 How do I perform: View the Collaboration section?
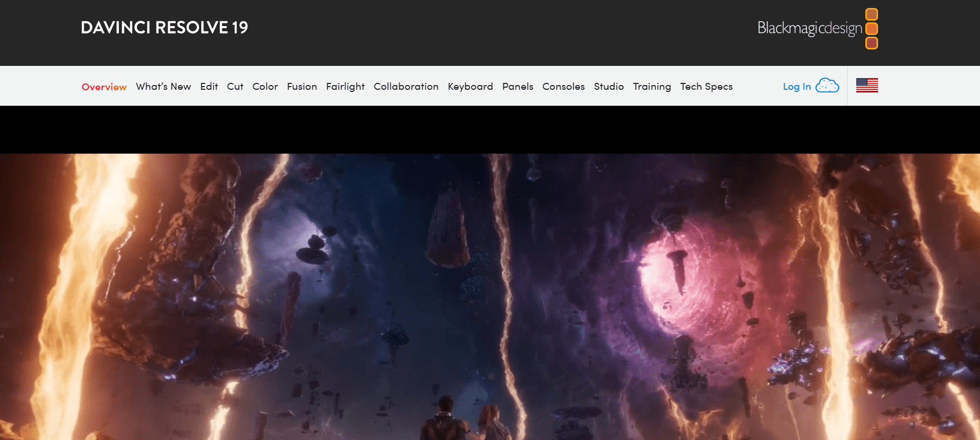coord(406,86)
